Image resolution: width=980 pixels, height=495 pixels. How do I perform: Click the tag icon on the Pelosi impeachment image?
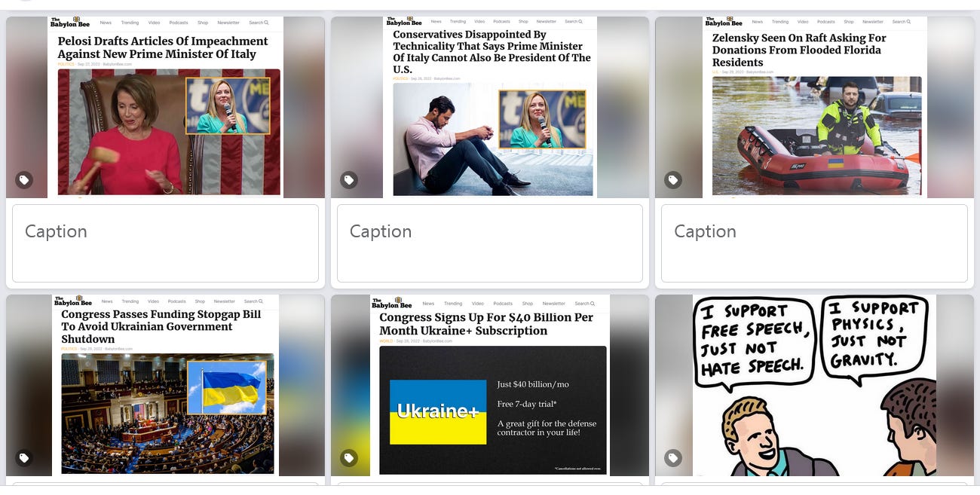[x=24, y=180]
